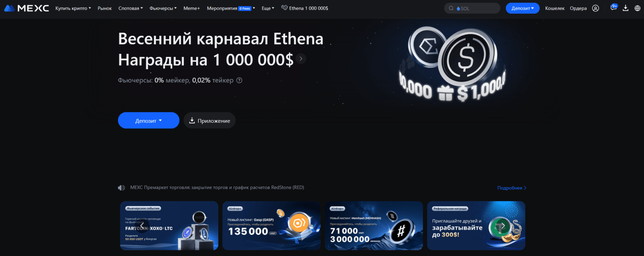Click the futures fee info question icon

point(239,80)
